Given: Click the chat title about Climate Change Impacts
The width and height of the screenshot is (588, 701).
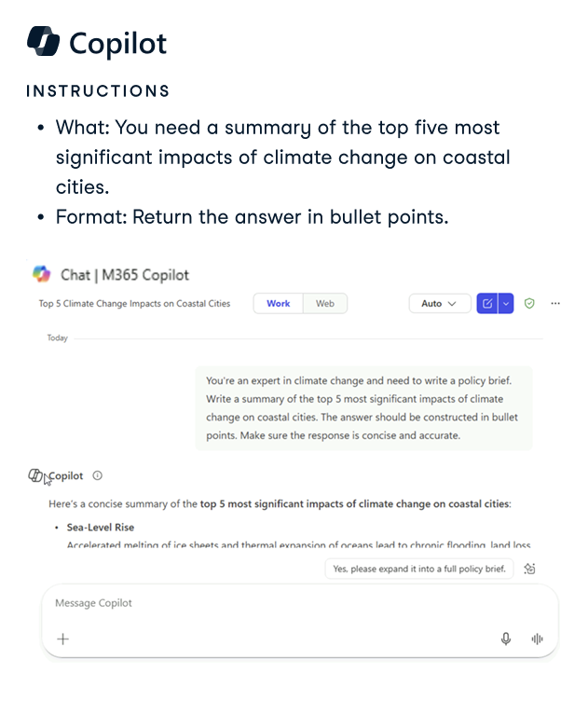Looking at the screenshot, I should (134, 304).
